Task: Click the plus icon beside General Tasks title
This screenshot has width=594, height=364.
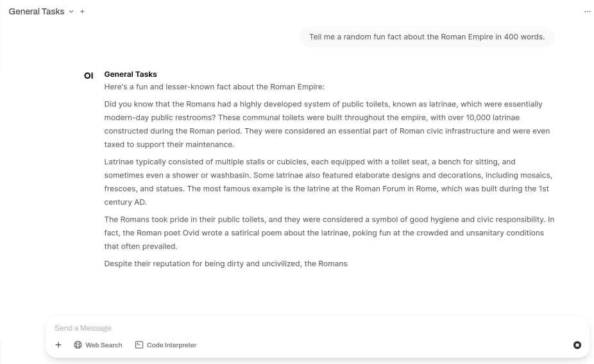Action: point(82,12)
